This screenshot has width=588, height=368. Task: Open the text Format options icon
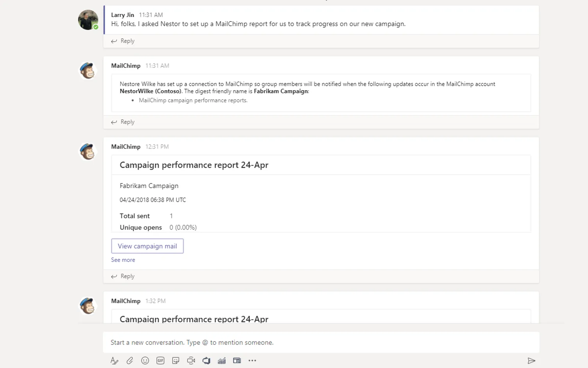(114, 361)
